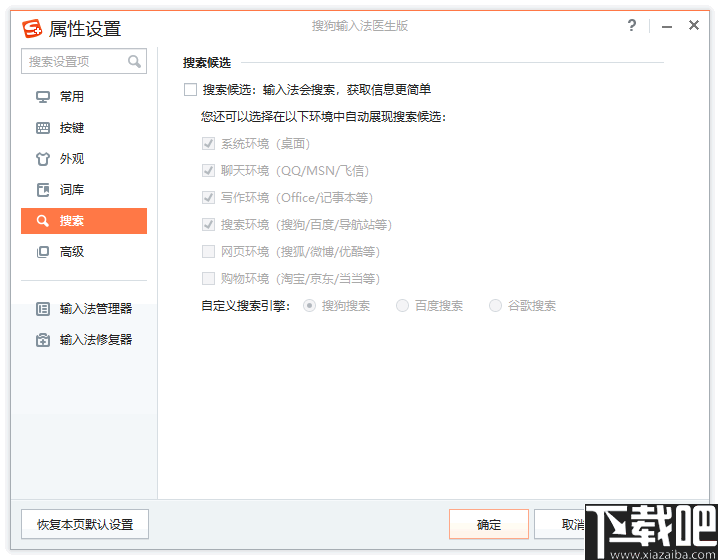Image resolution: width=720 pixels, height=560 pixels.
Task: Switch to the 按键 settings tab
Action: tap(84, 128)
